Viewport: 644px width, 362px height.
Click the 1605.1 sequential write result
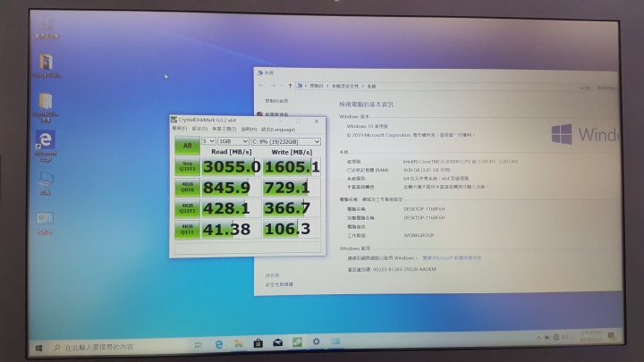[292, 166]
